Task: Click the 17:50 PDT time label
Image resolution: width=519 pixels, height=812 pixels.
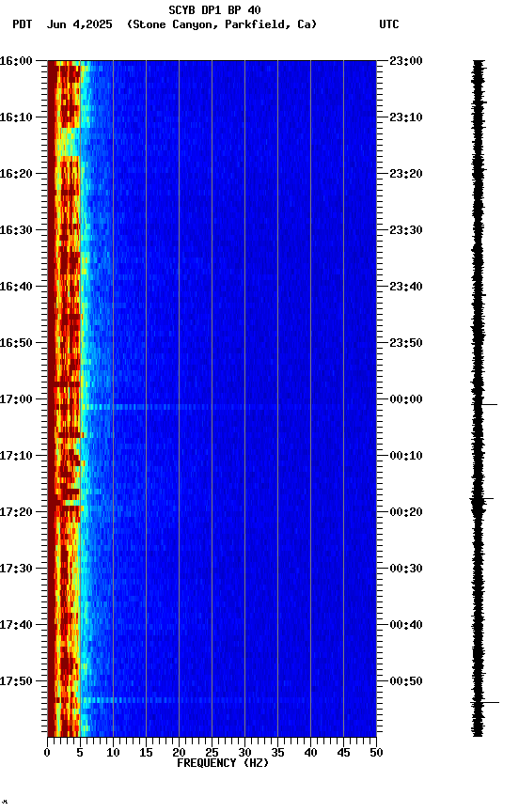Action: pyautogui.click(x=16, y=682)
